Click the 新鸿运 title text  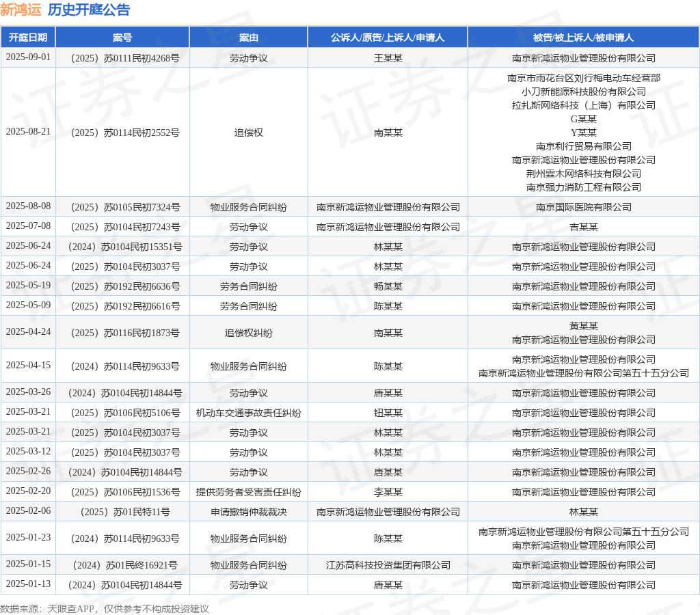click(21, 10)
